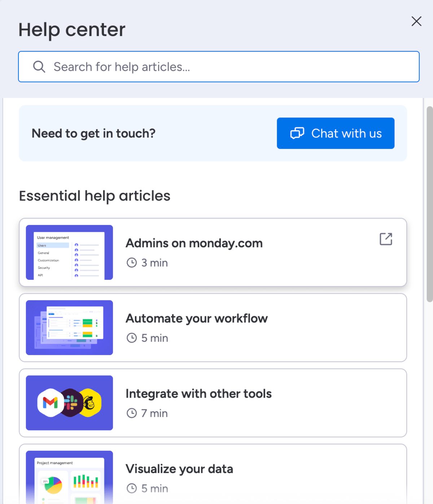This screenshot has height=504, width=433.
Task: Open the Admins on monday.com article
Action: point(194,243)
